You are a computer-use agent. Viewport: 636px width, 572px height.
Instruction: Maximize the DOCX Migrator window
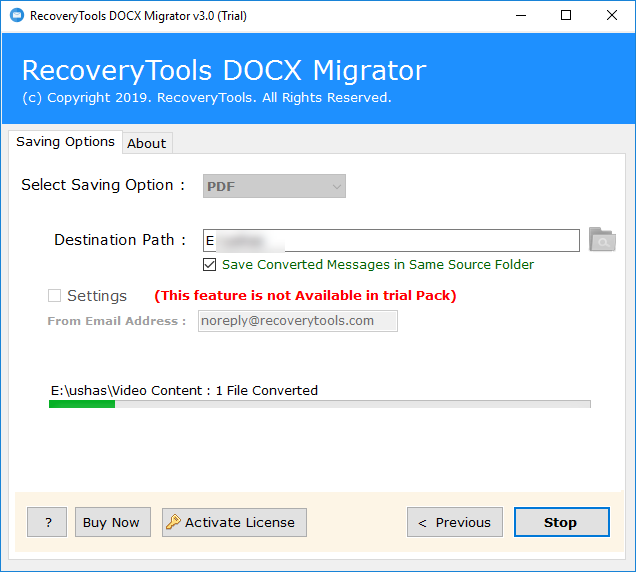click(x=566, y=16)
